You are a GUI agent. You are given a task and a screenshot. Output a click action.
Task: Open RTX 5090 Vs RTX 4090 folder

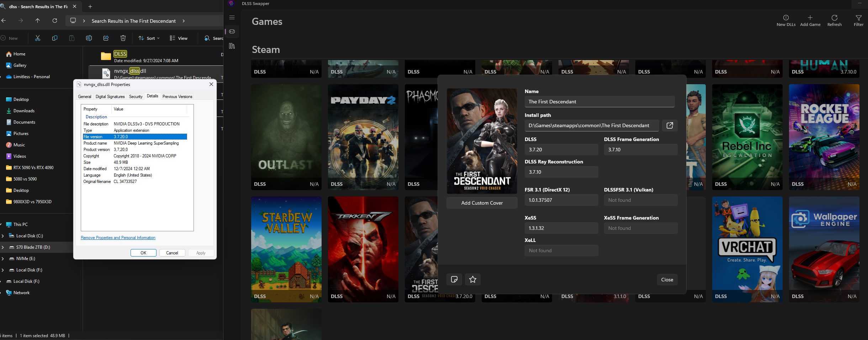pyautogui.click(x=30, y=168)
